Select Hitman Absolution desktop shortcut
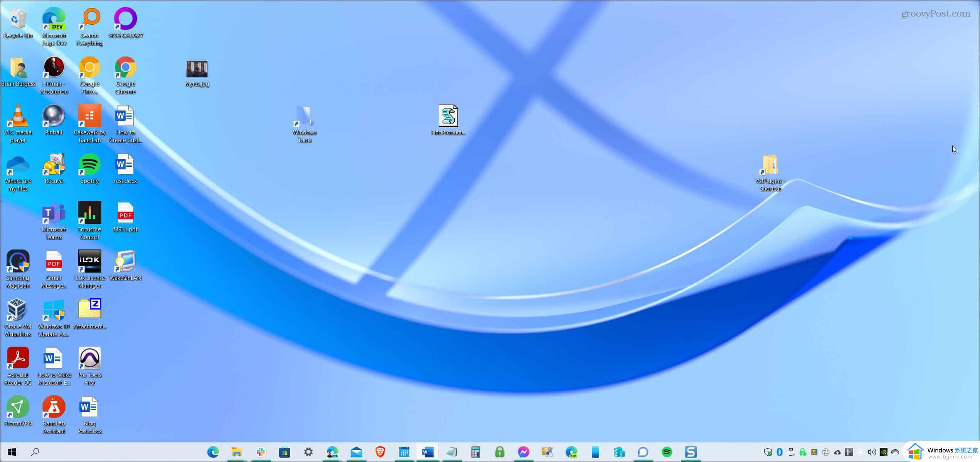Screen dimensions: 980x462 54,75
